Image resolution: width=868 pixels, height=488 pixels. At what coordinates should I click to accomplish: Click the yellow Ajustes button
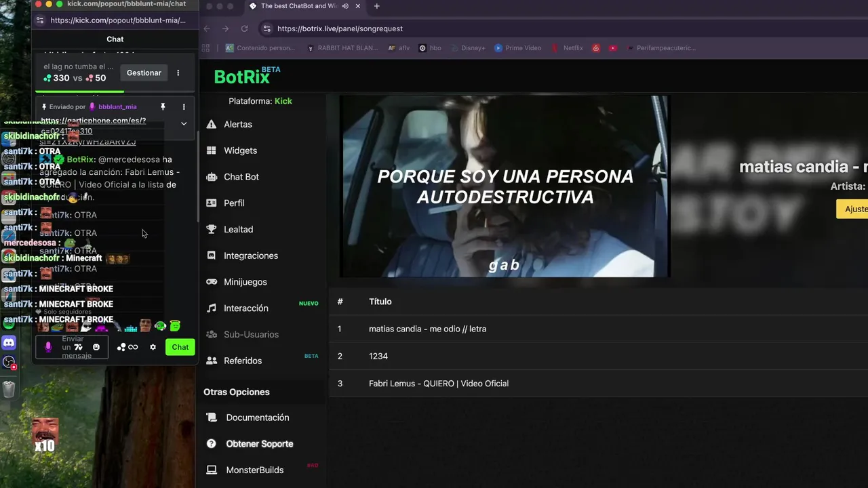pyautogui.click(x=853, y=209)
